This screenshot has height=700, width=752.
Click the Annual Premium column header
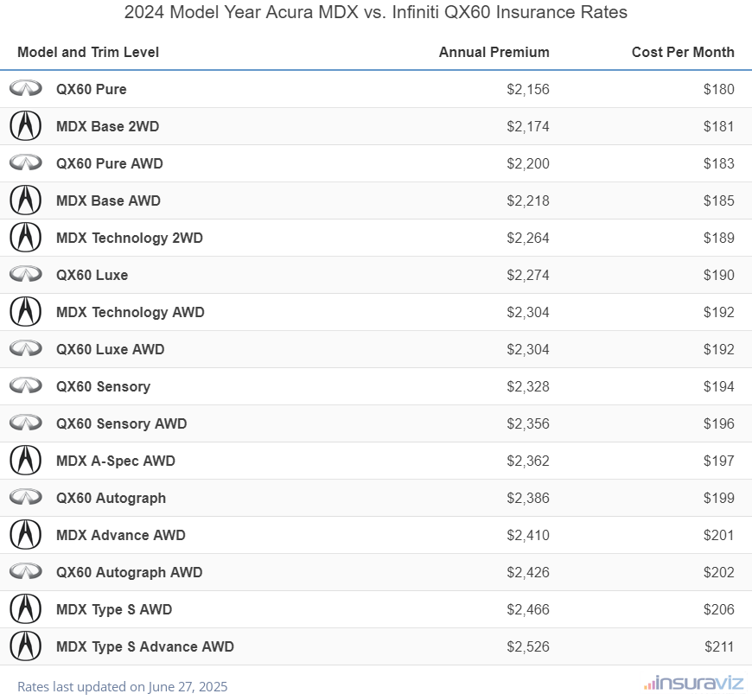(494, 52)
